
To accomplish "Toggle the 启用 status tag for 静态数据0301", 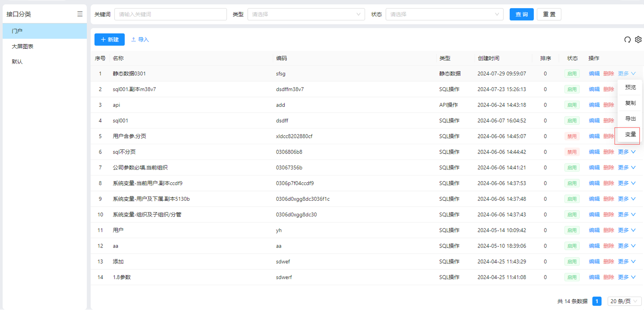I will pyautogui.click(x=572, y=74).
